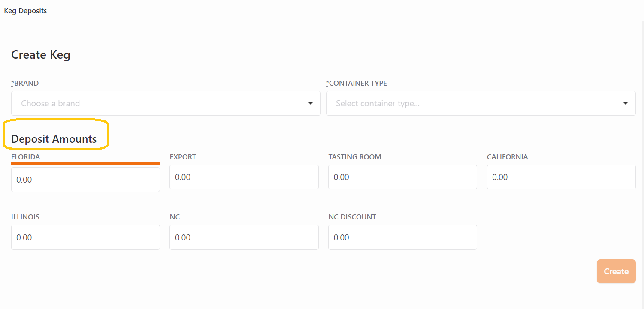The width and height of the screenshot is (644, 309).
Task: Select the Tasting Room deposit field
Action: 402,177
